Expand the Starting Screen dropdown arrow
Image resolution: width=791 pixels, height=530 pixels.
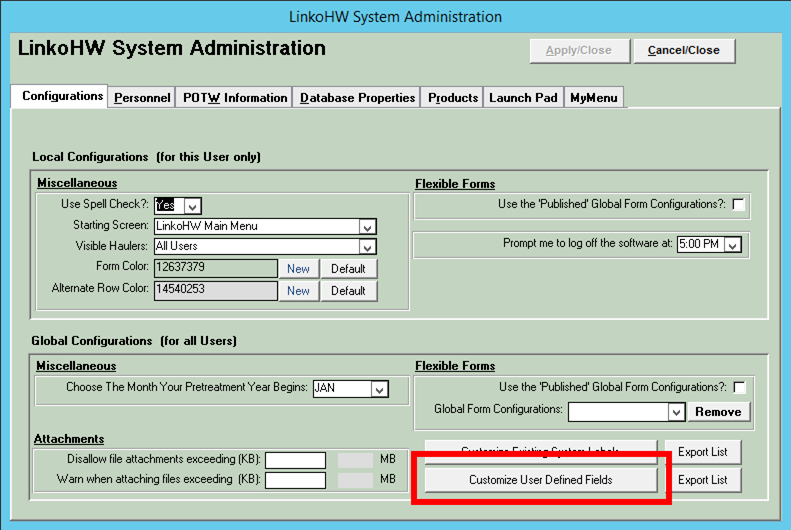tap(367, 227)
